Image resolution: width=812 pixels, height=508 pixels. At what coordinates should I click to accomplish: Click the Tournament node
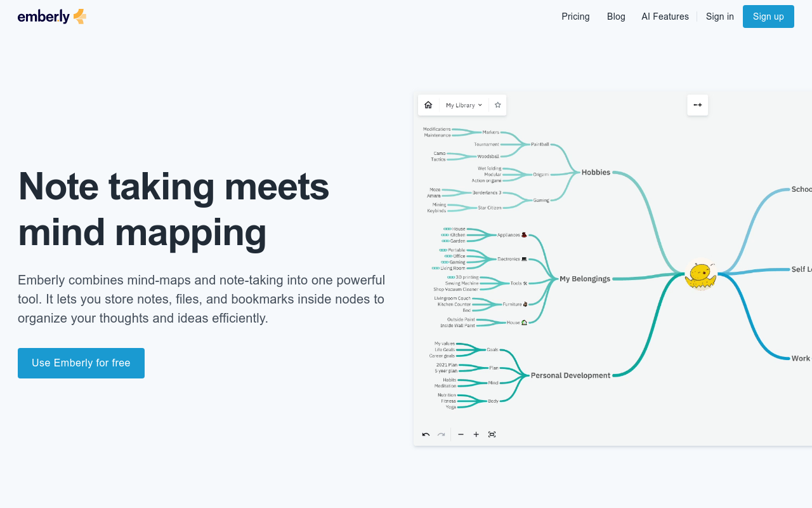pyautogui.click(x=487, y=144)
